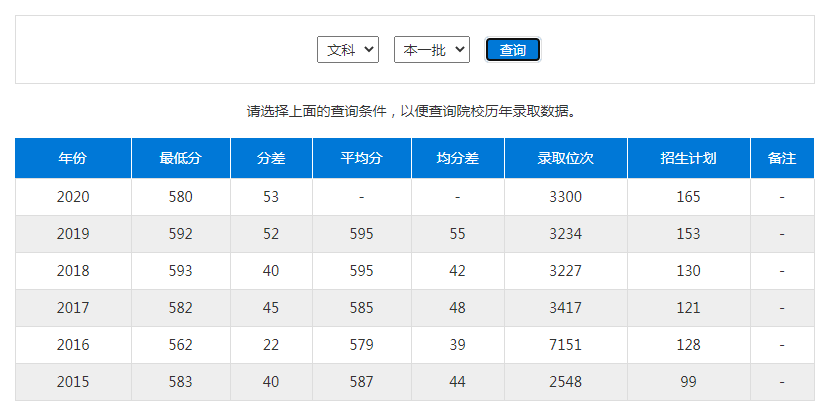Open the 文科 subject dropdown
The image size is (818, 406).
click(x=347, y=50)
